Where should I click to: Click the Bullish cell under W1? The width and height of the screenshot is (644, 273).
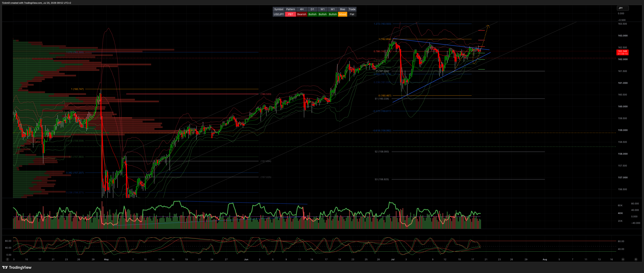[322, 14]
